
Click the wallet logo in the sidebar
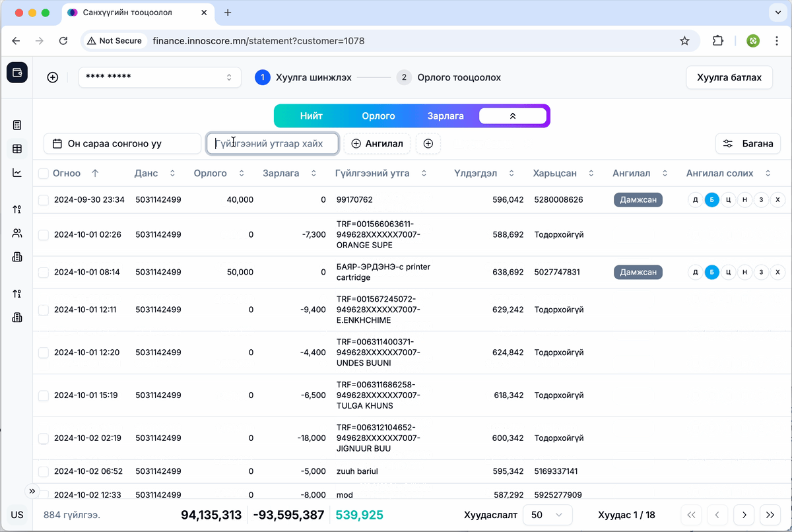pyautogui.click(x=17, y=73)
